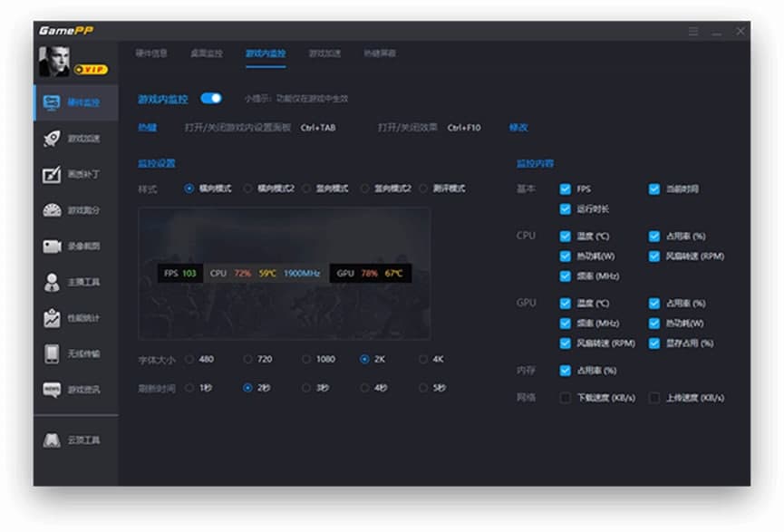Viewport: 784px width, 532px height.
Task: Click the Ctrl+F10 hotkey text
Action: 464,128
